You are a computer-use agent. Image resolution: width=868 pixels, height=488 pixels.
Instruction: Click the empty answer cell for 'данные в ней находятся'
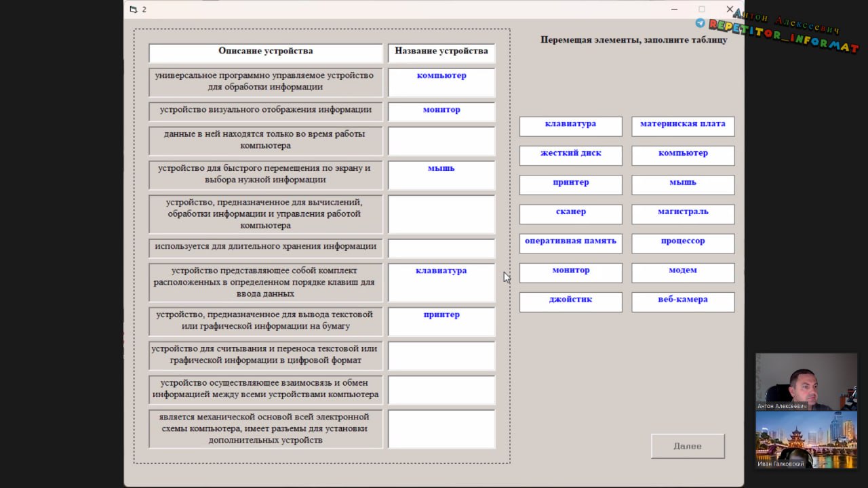[441, 141]
